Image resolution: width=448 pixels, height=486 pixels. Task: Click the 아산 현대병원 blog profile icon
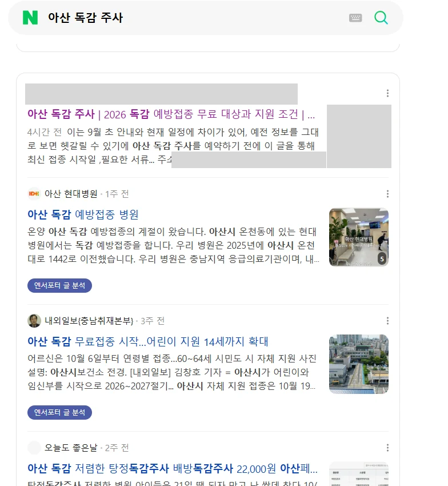[x=34, y=194]
